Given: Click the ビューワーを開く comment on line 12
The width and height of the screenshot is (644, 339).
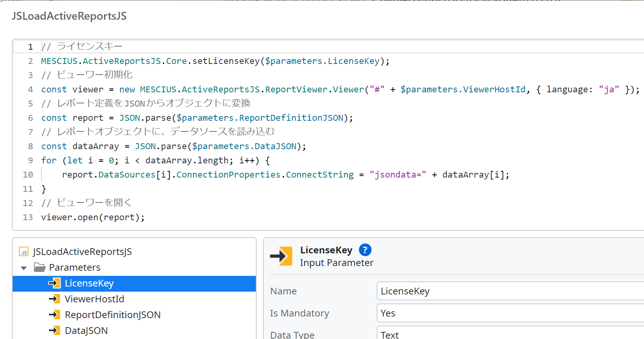Looking at the screenshot, I should pos(86,203).
